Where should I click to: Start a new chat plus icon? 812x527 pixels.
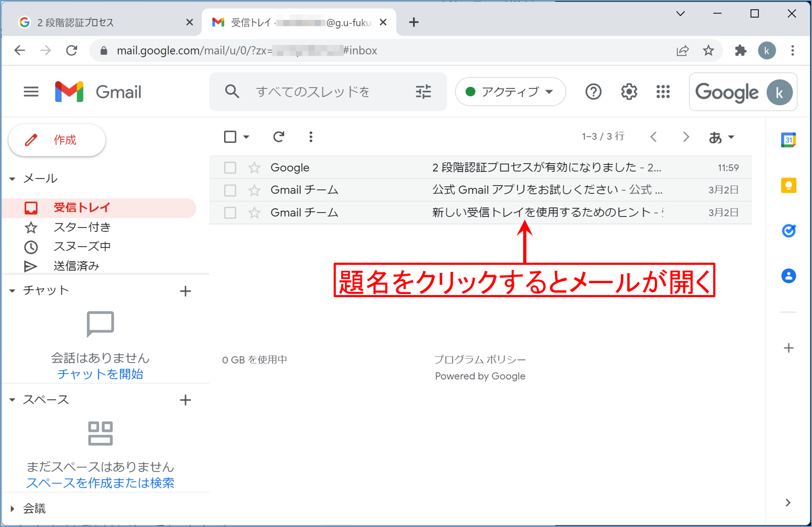pos(185,291)
